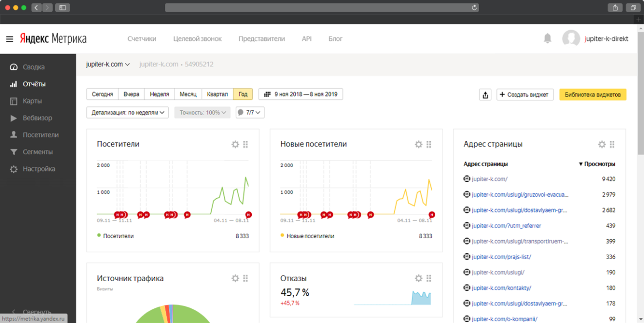Open the jupiter-k.com/prajs-list/ link

[x=501, y=257]
